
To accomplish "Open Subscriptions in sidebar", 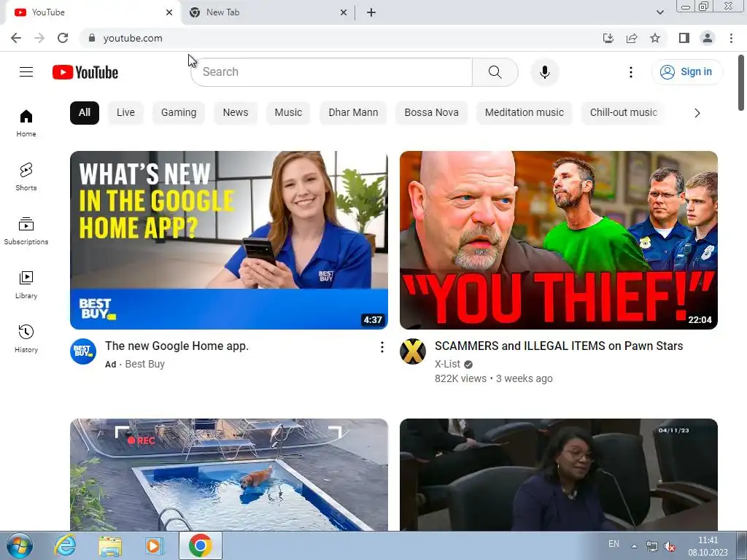I will [x=26, y=231].
